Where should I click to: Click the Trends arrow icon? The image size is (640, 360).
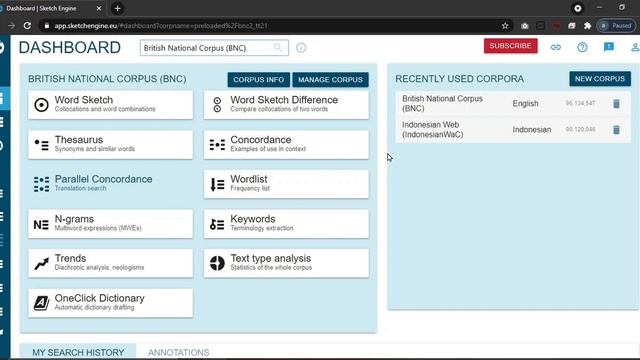(x=41, y=263)
